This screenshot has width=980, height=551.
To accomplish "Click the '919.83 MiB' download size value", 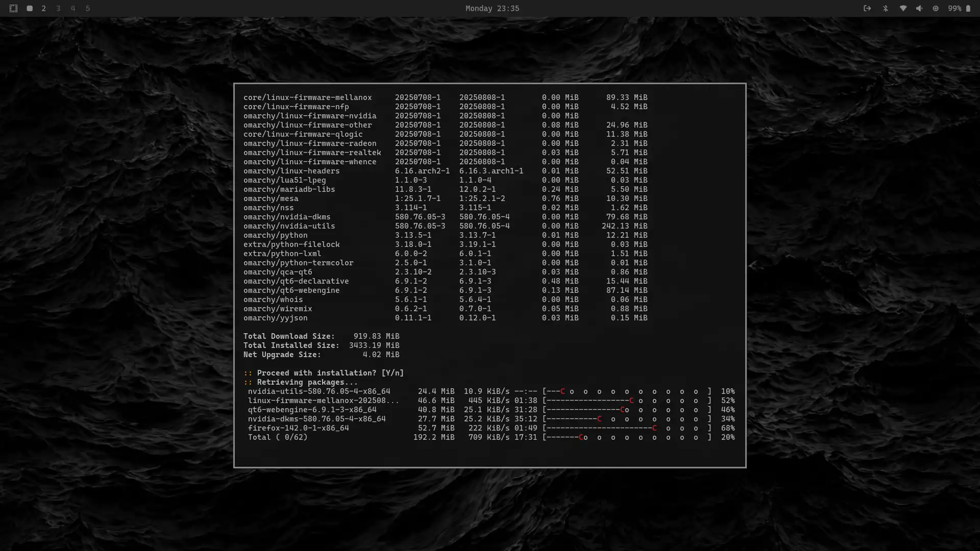I will 376,336.
